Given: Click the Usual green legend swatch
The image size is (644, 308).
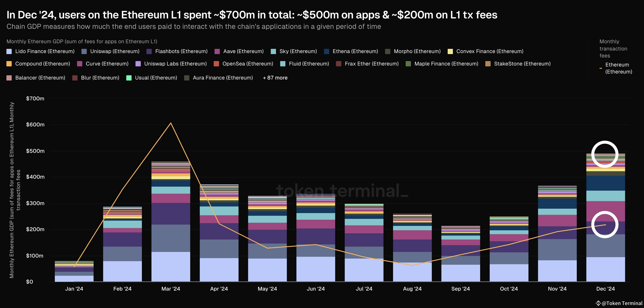Looking at the screenshot, I should click(x=129, y=78).
